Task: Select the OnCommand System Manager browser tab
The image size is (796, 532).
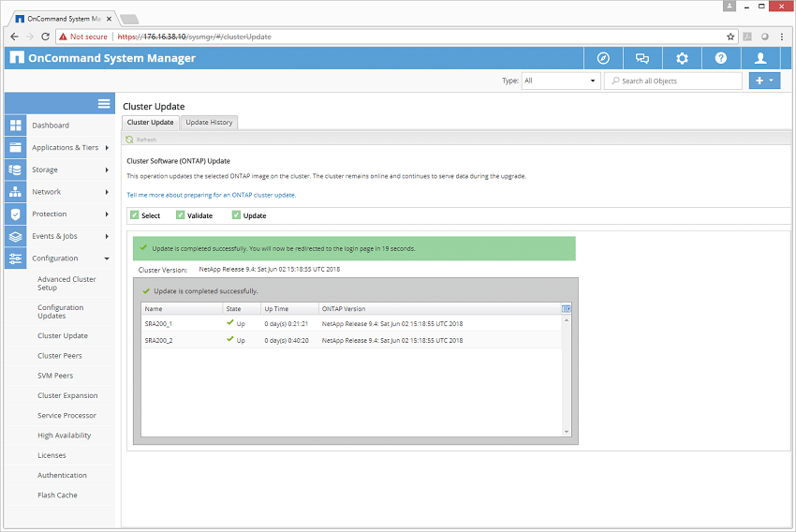Action: [64, 19]
